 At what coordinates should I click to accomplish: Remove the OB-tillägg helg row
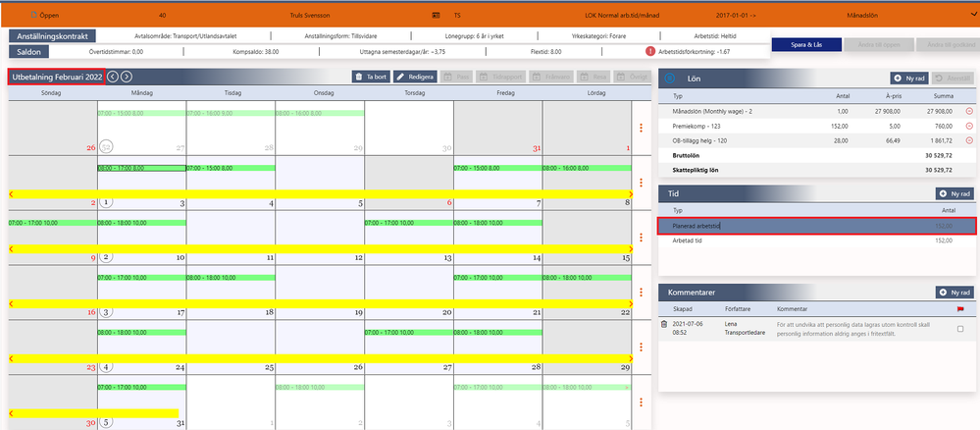coord(969,140)
